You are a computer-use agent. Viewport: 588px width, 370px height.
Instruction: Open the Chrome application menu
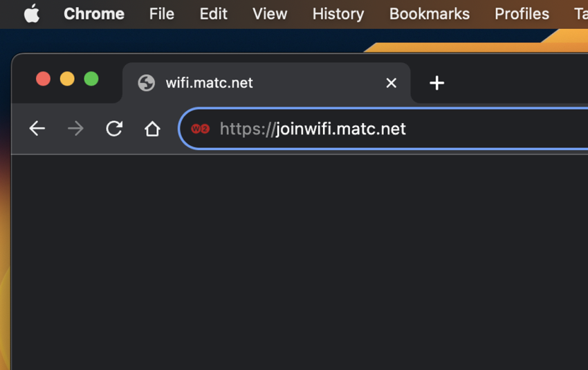tap(94, 14)
